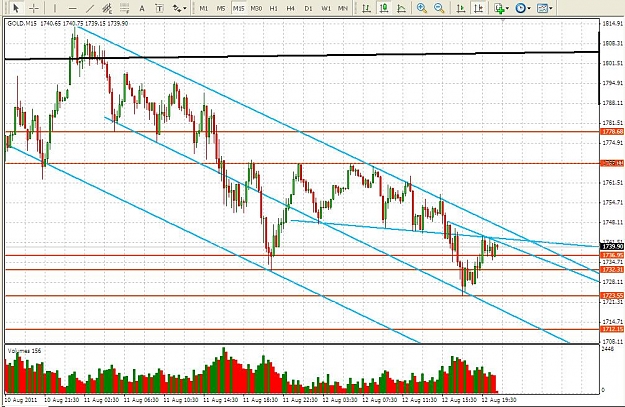Select the Draw Text Label tool

159,8
